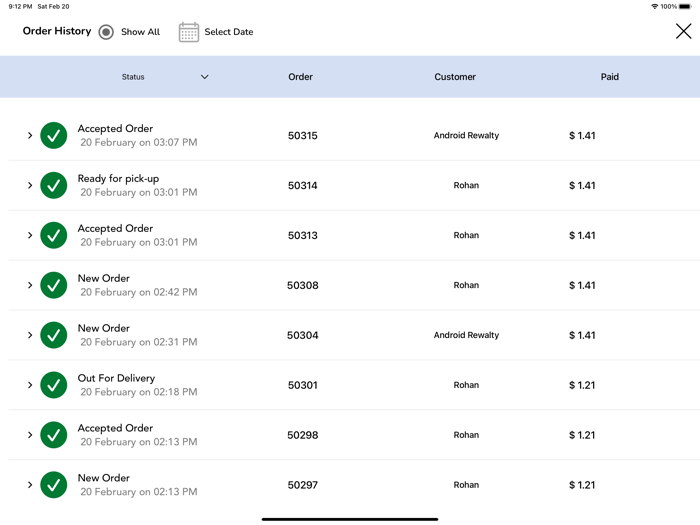Click the Customer column header
This screenshot has height=525, width=700.
[x=455, y=77]
